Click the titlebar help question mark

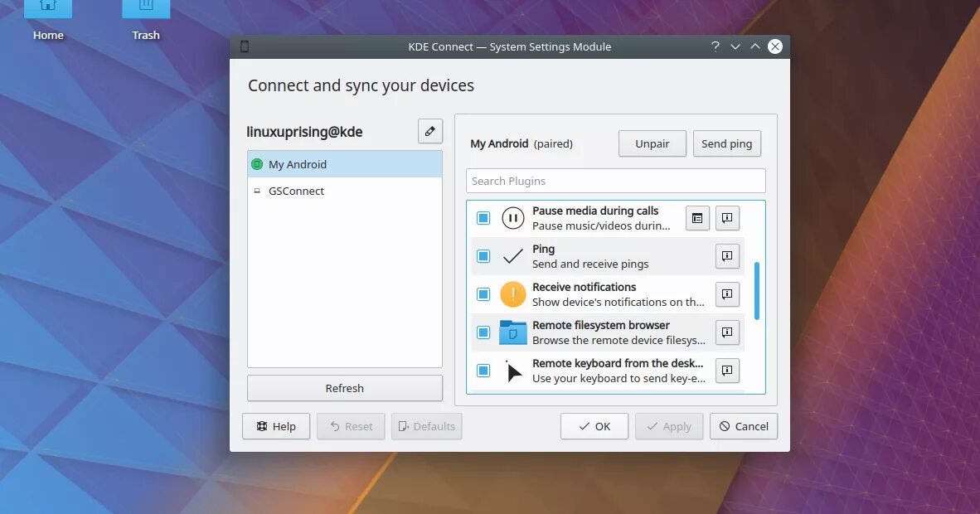point(716,46)
